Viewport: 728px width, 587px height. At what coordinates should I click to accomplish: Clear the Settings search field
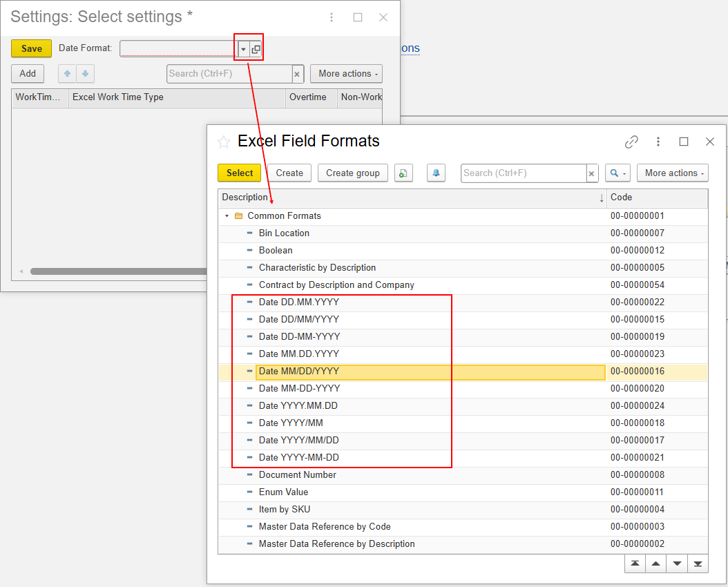pos(298,74)
